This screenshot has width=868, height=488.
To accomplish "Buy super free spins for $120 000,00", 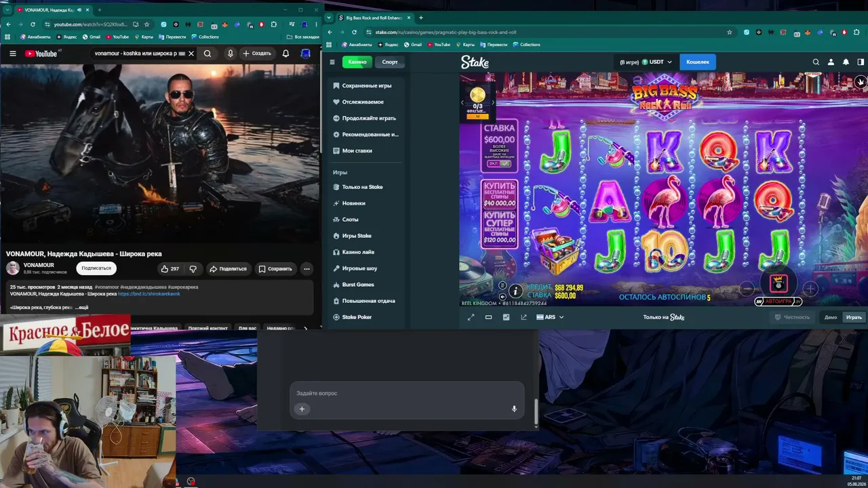I will click(x=500, y=228).
